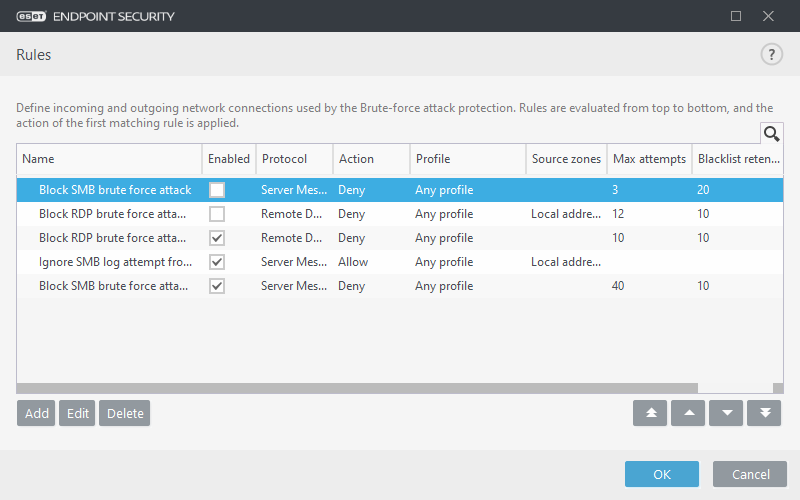This screenshot has width=800, height=500.
Task: Uncheck the Ignore SMB log attempt rule
Action: click(217, 262)
